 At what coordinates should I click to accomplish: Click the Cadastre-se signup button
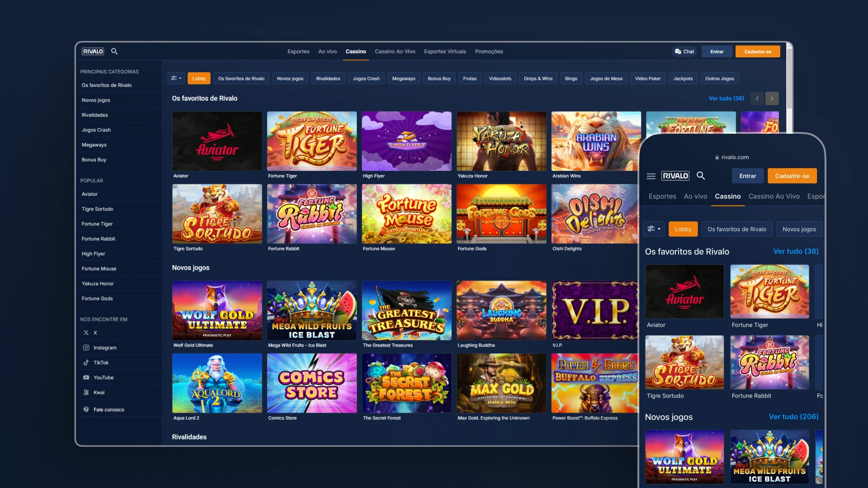[x=758, y=51]
